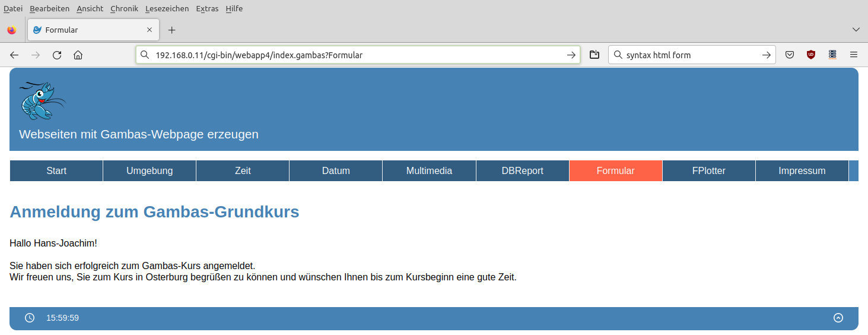This screenshot has height=335, width=868.
Task: Open the Chronik menu
Action: [x=124, y=9]
